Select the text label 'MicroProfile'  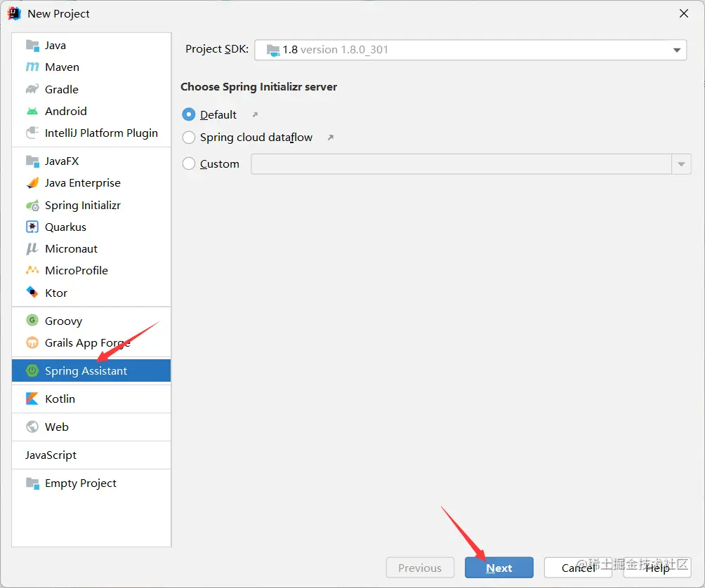tap(77, 270)
